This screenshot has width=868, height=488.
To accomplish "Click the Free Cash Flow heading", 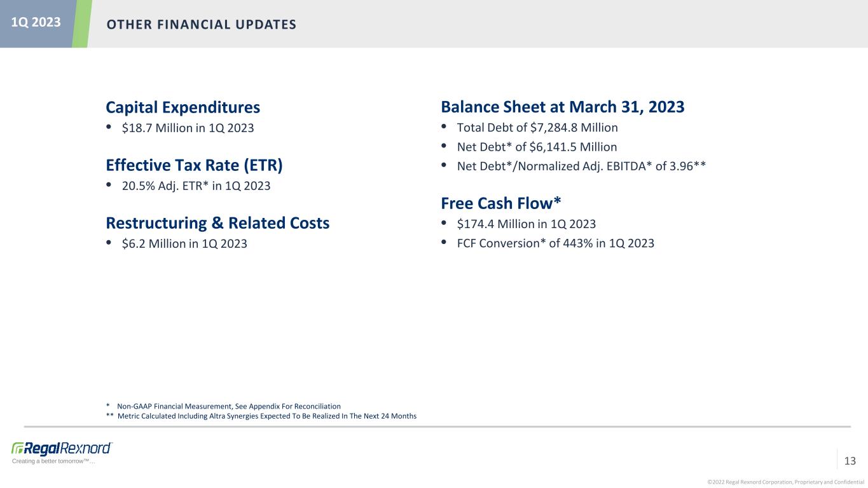I will click(501, 203).
